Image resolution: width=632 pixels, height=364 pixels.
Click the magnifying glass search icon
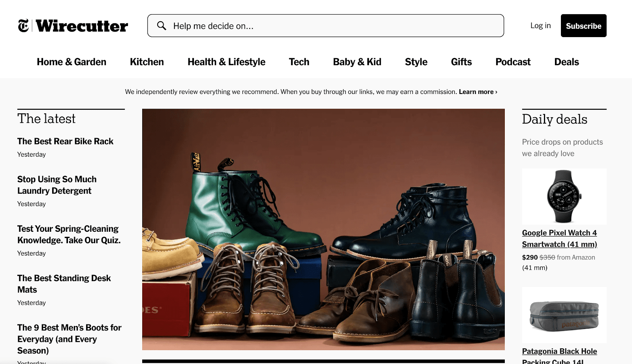[x=162, y=26]
